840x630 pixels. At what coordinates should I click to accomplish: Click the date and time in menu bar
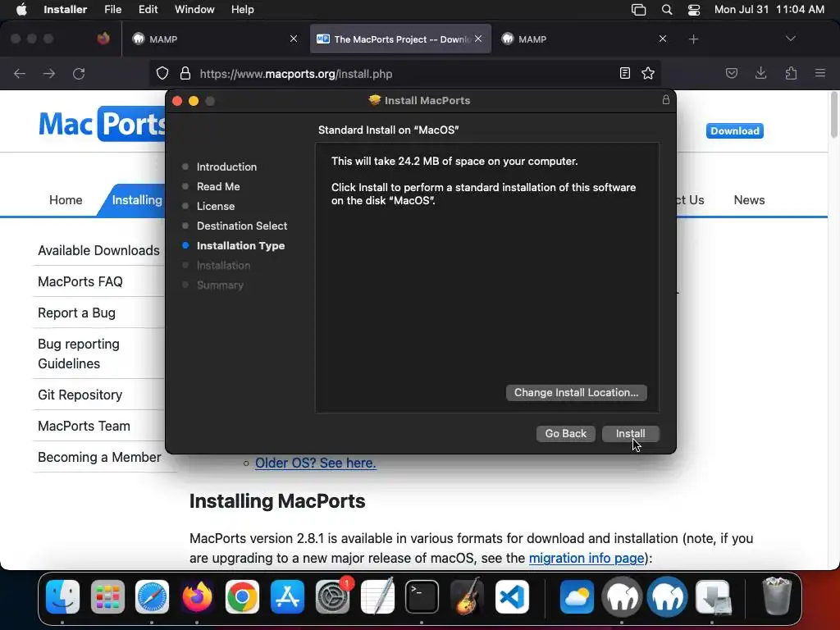(769, 10)
